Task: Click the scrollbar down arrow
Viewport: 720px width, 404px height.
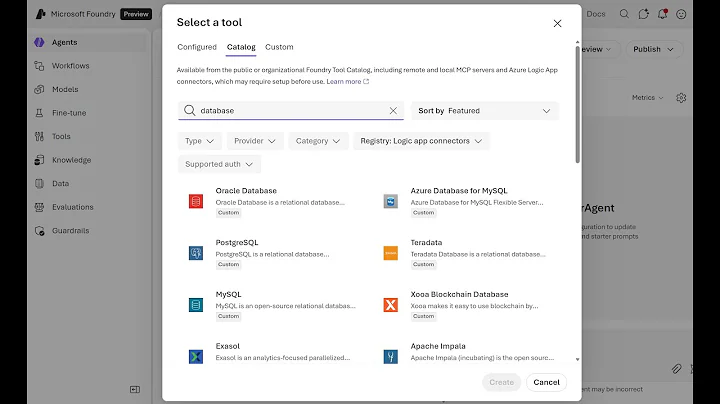Action: pos(578,359)
